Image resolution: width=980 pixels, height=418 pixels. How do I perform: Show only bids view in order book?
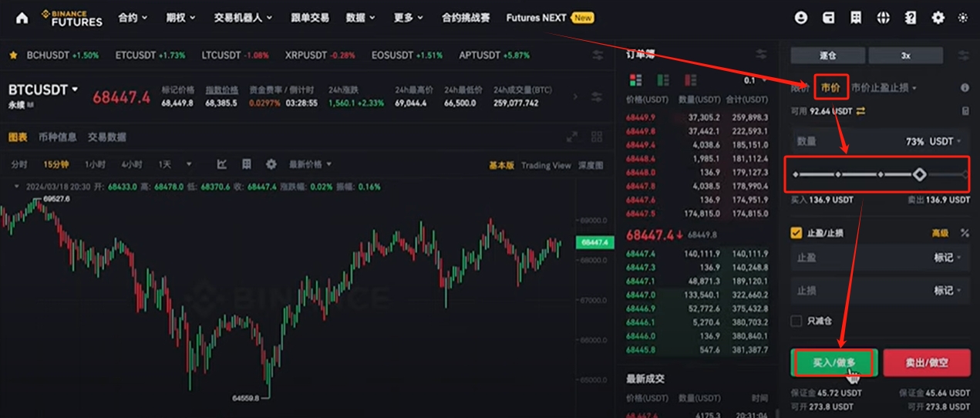tap(662, 80)
